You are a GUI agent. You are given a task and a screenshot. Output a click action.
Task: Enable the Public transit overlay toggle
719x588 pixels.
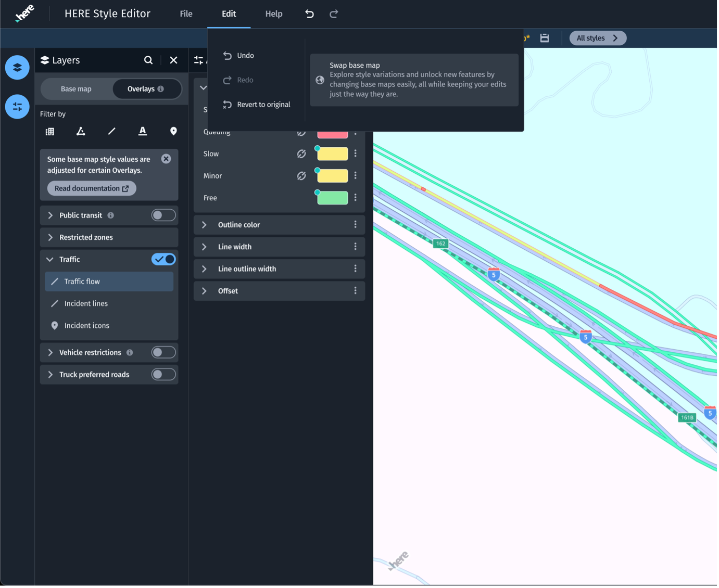(163, 215)
